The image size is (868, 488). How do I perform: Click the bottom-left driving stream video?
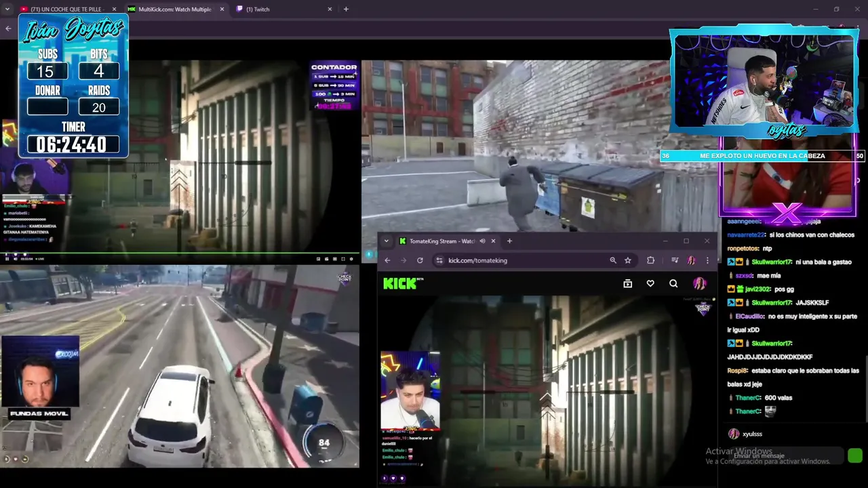(180, 367)
